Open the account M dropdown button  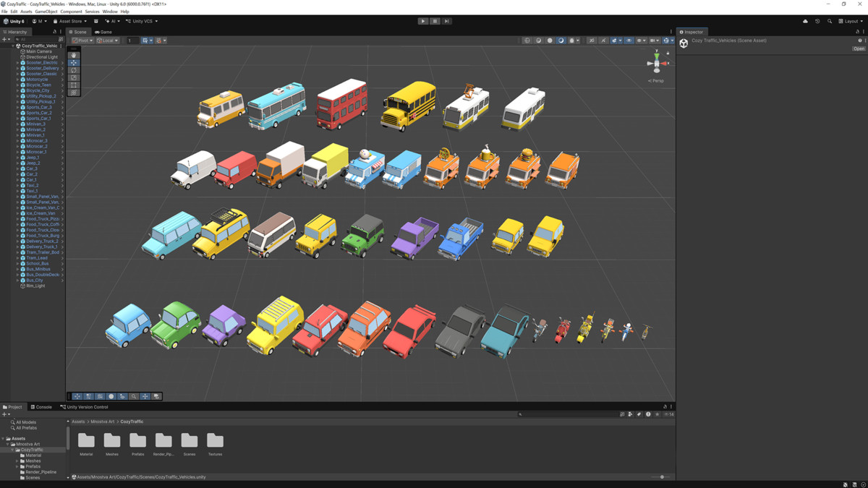39,21
